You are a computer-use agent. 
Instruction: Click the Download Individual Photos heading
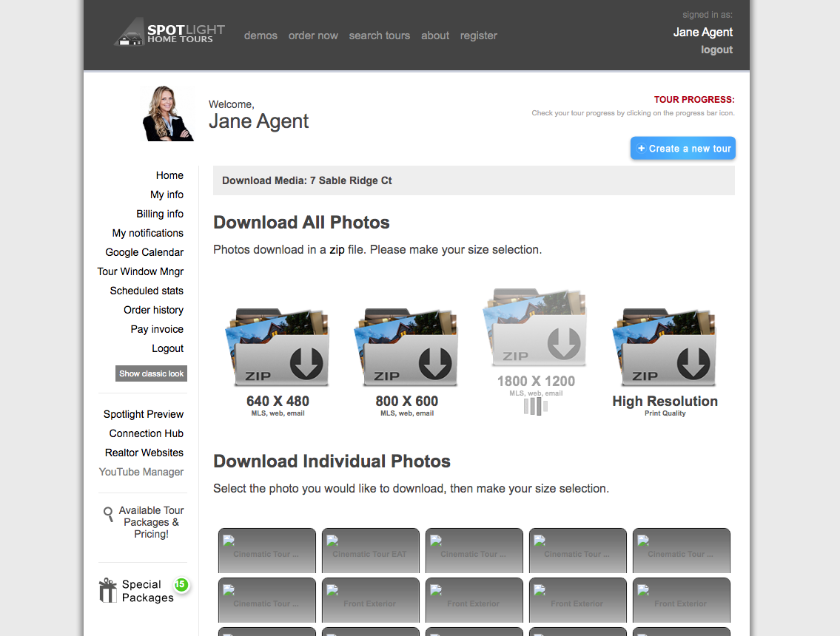point(332,461)
